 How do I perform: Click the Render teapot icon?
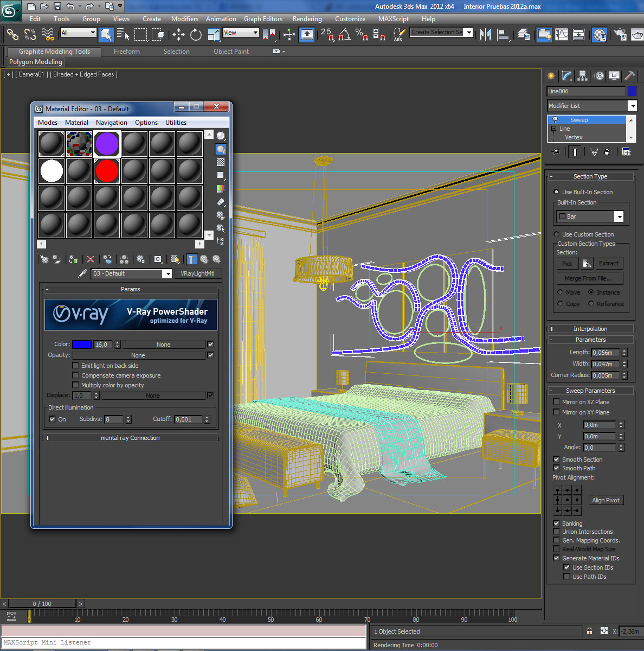(637, 35)
